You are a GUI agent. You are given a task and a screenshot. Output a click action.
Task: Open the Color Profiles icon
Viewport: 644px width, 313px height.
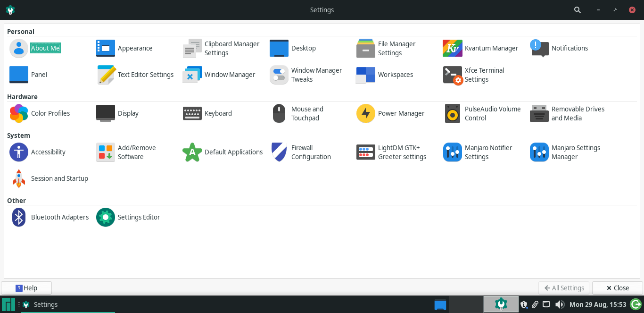[x=19, y=113]
